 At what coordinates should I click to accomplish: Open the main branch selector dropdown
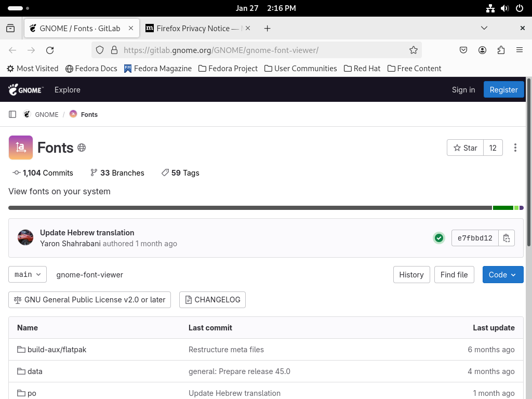[28, 274]
